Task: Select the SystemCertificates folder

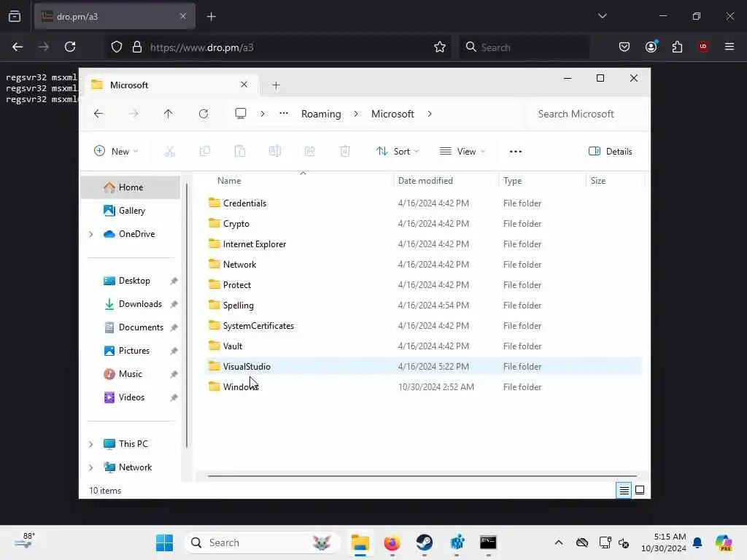Action: (x=423, y=326)
